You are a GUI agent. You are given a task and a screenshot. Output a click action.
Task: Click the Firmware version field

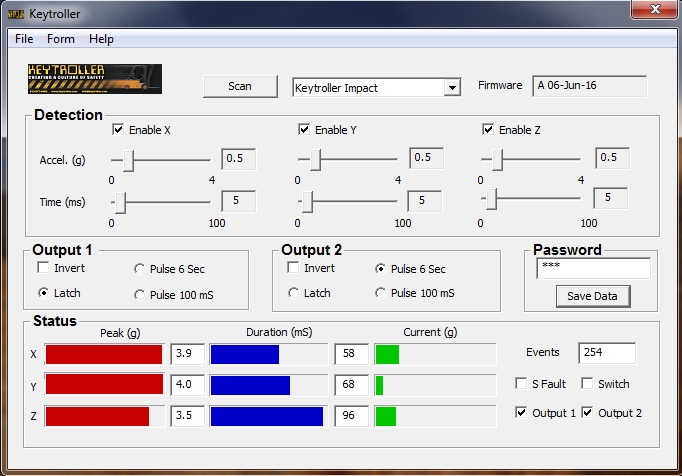click(x=589, y=86)
